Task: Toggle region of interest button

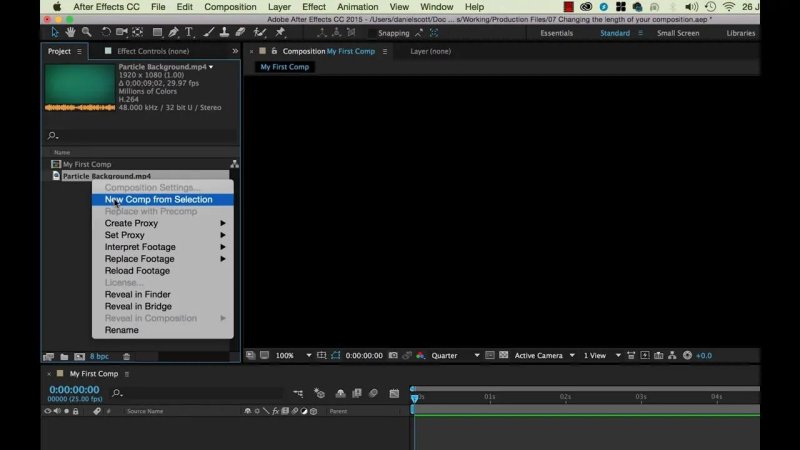Action: 490,355
